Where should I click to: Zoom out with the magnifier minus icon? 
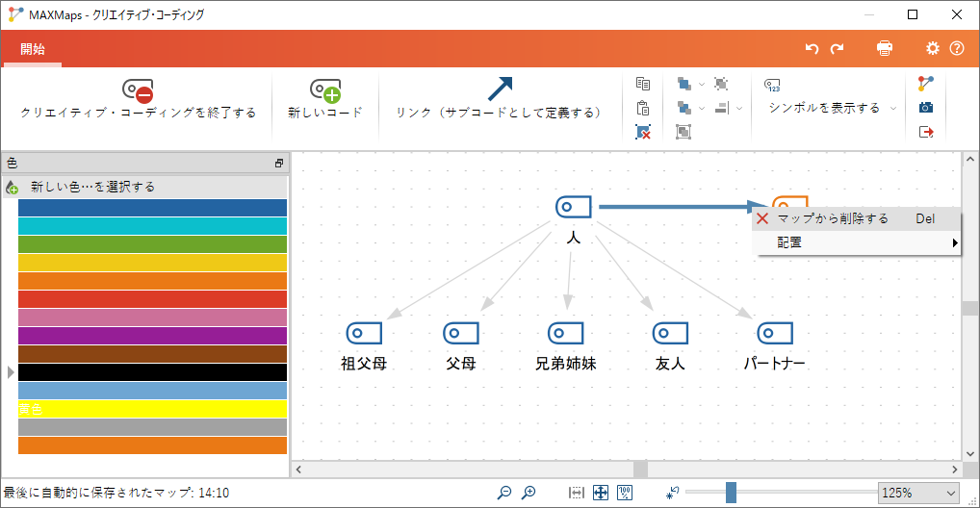click(x=503, y=493)
